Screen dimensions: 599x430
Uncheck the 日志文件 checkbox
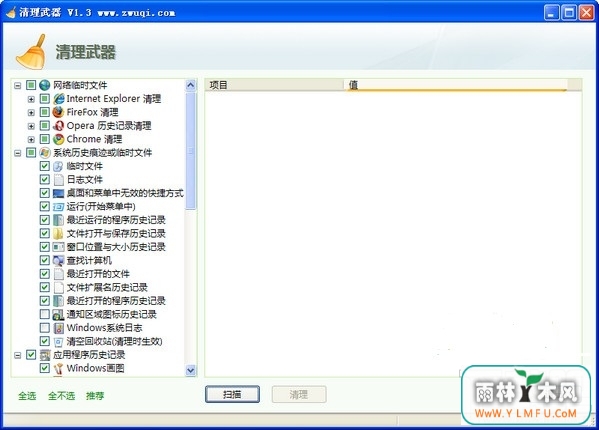45,179
